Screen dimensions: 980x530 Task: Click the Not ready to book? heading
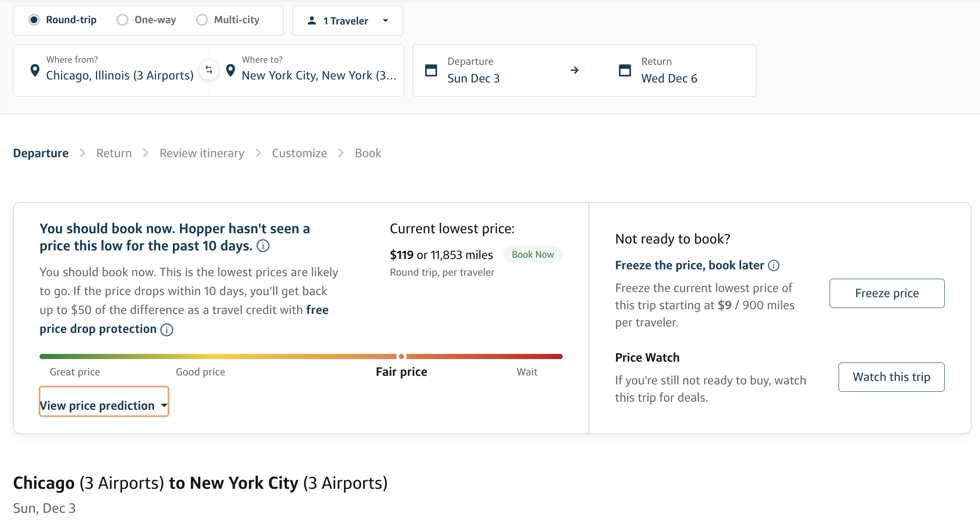point(673,239)
